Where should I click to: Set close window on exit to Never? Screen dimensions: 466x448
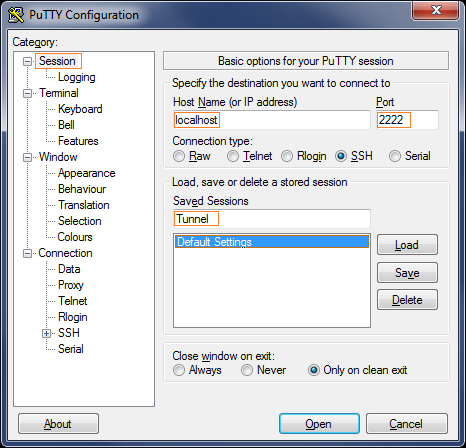(247, 370)
